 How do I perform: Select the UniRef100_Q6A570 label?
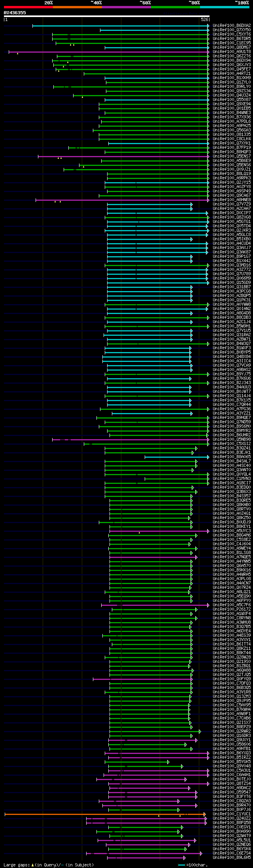tap(232, 566)
